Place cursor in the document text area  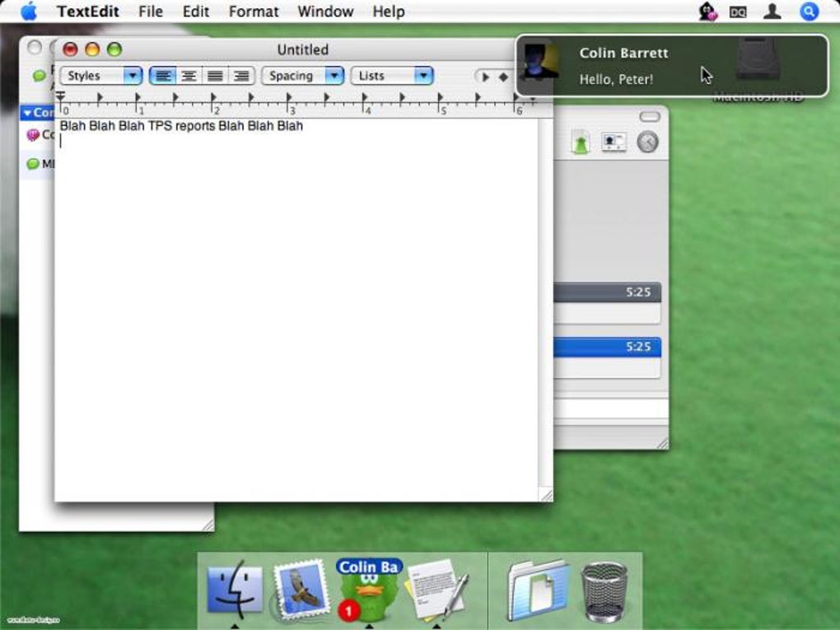tap(297, 310)
